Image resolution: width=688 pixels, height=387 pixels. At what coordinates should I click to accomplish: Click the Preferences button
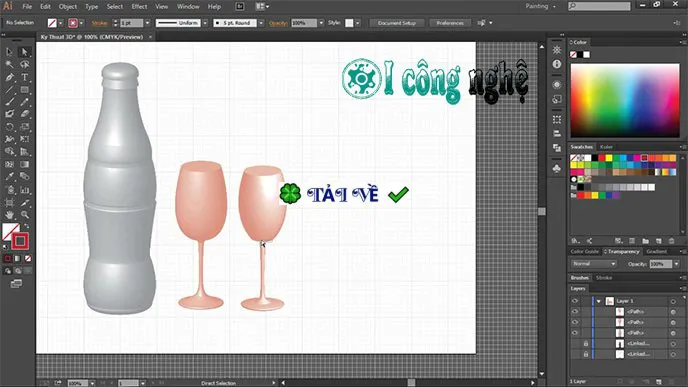(x=450, y=23)
